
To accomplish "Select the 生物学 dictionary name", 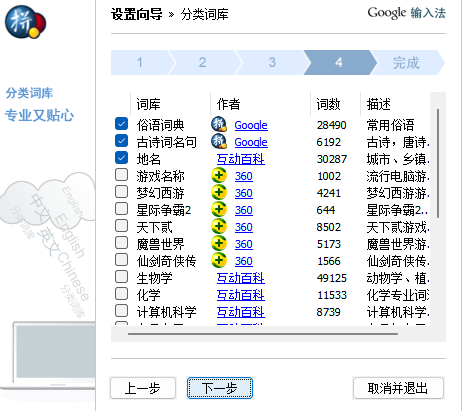I will tap(154, 278).
